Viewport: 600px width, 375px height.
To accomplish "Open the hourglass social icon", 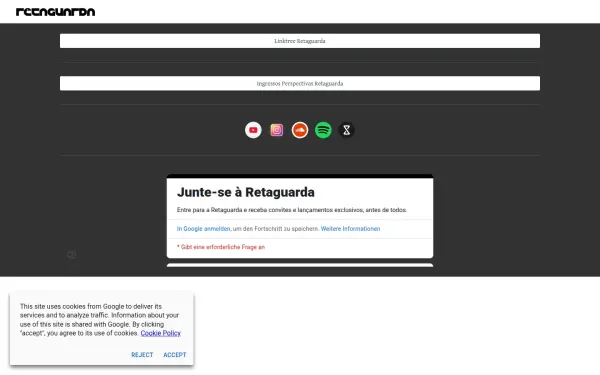I will coord(347,130).
